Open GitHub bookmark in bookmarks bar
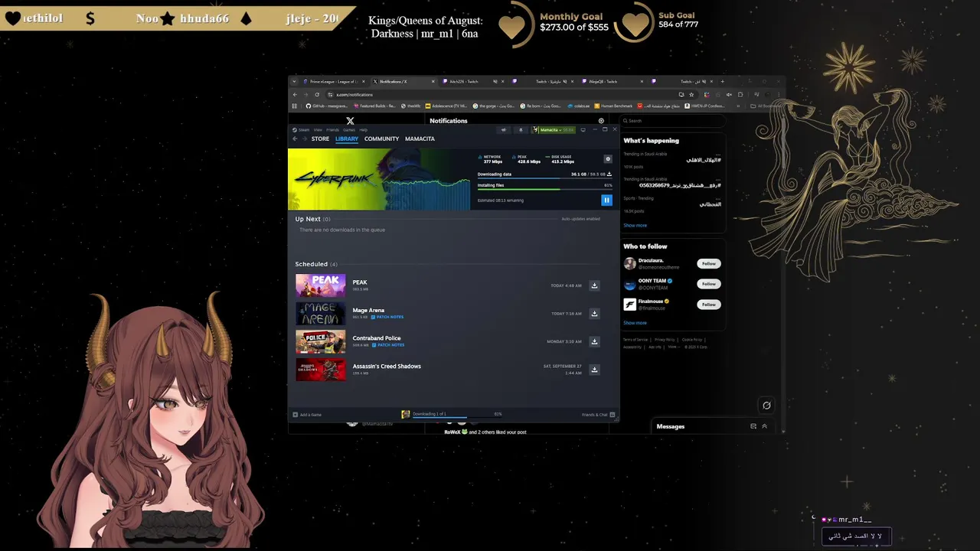This screenshot has width=980, height=551. point(325,106)
